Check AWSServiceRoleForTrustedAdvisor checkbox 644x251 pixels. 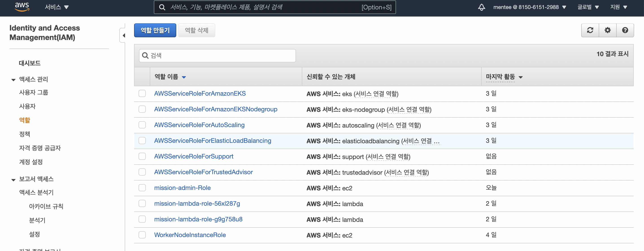pos(142,172)
